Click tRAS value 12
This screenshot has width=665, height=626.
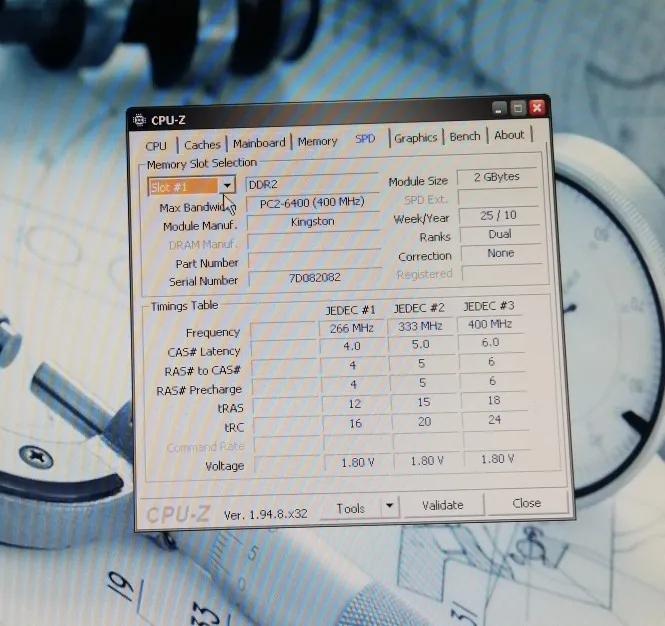tap(355, 404)
